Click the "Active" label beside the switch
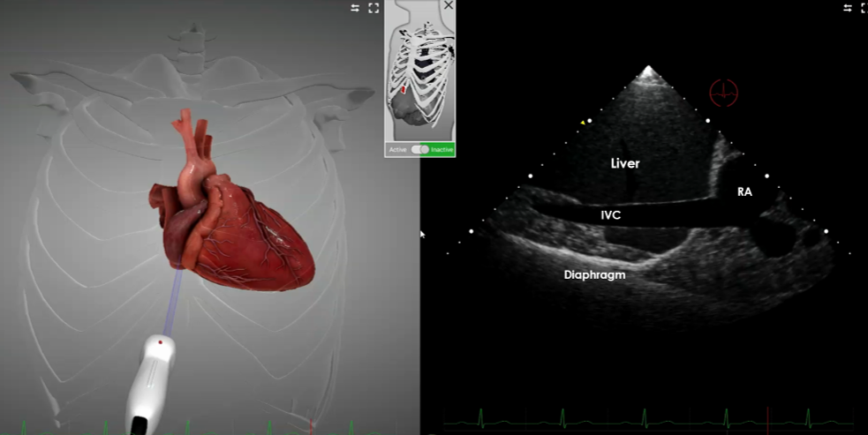 tap(399, 150)
